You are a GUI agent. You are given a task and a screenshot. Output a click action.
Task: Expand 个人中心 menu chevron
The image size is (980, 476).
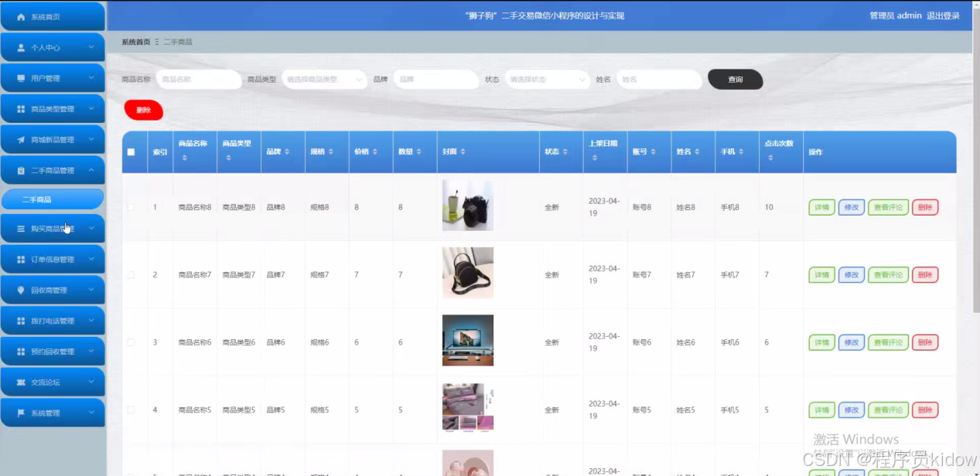[91, 47]
